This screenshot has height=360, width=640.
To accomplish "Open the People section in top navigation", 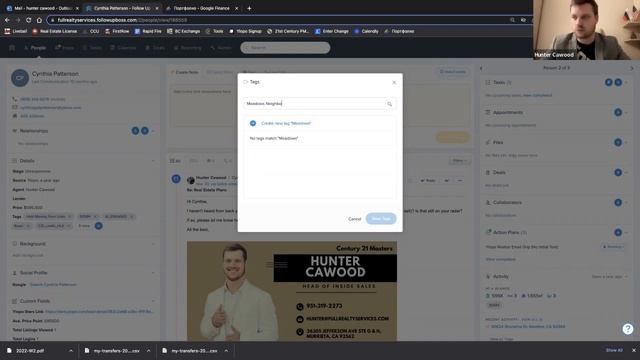I will point(35,48).
